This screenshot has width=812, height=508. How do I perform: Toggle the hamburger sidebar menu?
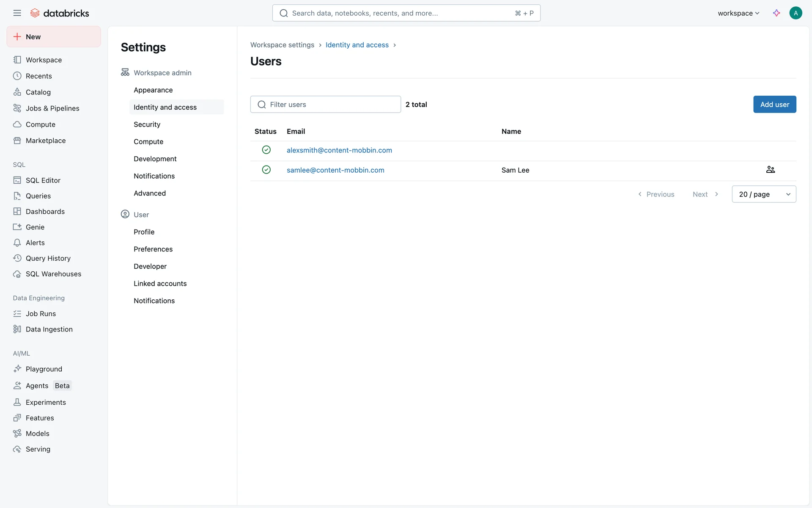coord(17,13)
